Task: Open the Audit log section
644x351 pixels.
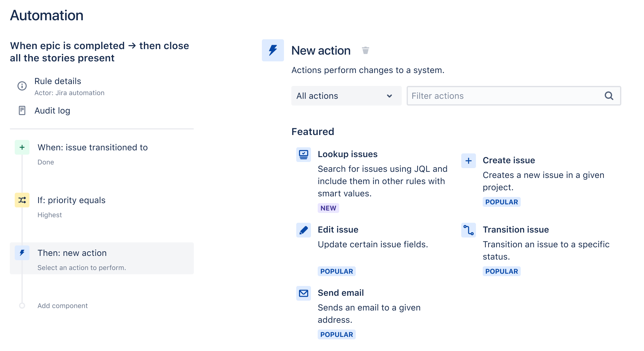Action: pos(52,110)
